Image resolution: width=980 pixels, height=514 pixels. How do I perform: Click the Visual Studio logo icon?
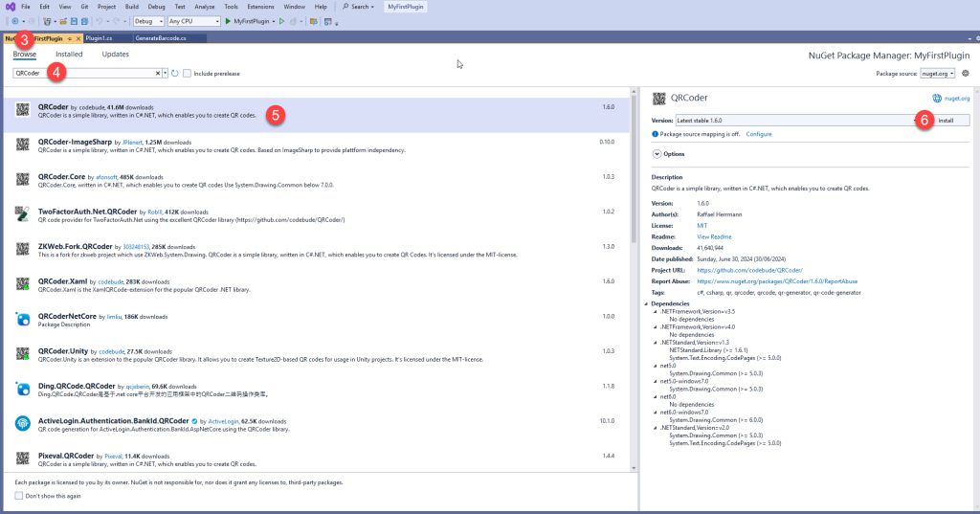pyautogui.click(x=10, y=7)
